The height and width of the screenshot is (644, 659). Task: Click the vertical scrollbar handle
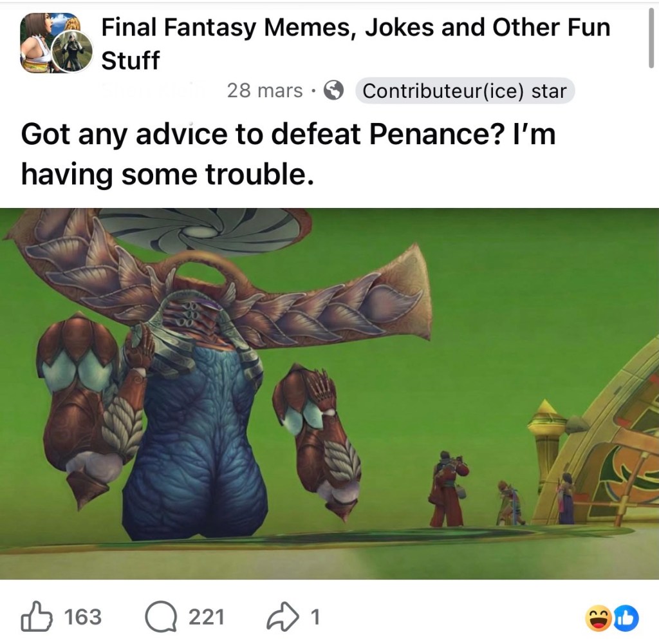pyautogui.click(x=651, y=37)
